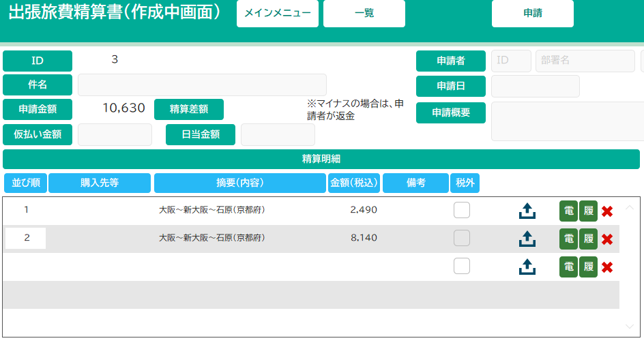Click upload icon in empty third row
The height and width of the screenshot is (345, 644).
(x=527, y=267)
